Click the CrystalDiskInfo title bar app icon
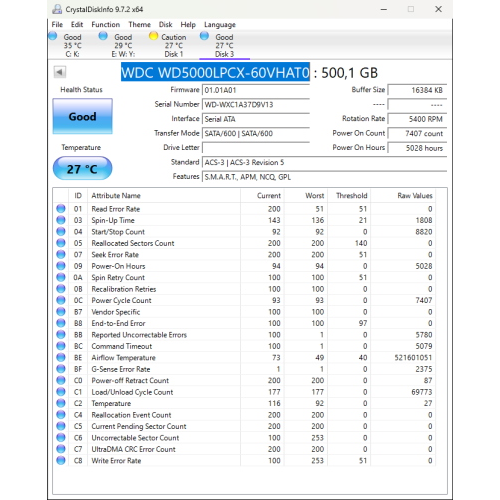The image size is (500, 500). (57, 9)
